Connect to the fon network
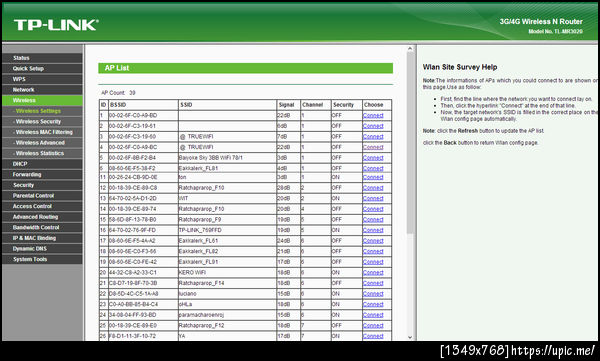Screen dimensions: 600x361 [373, 177]
